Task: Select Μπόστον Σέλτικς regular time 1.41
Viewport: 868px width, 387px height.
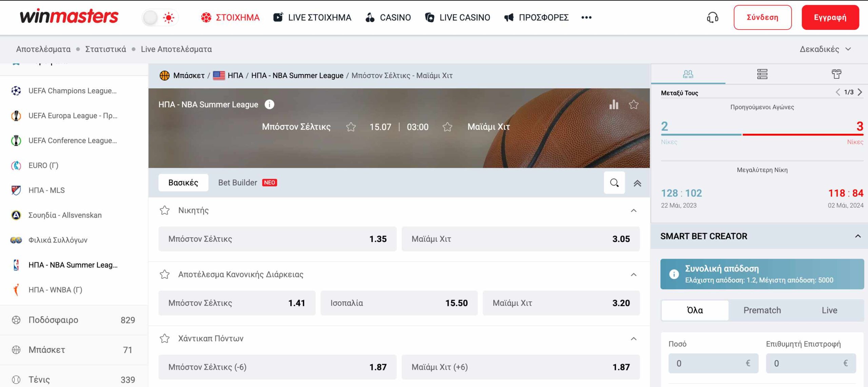Action: [x=237, y=303]
